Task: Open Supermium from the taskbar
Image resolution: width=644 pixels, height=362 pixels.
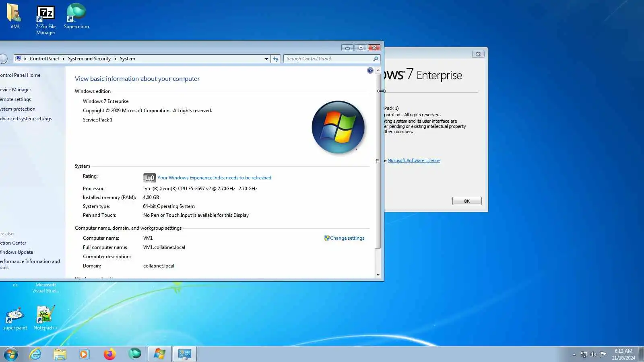Action: point(135,354)
